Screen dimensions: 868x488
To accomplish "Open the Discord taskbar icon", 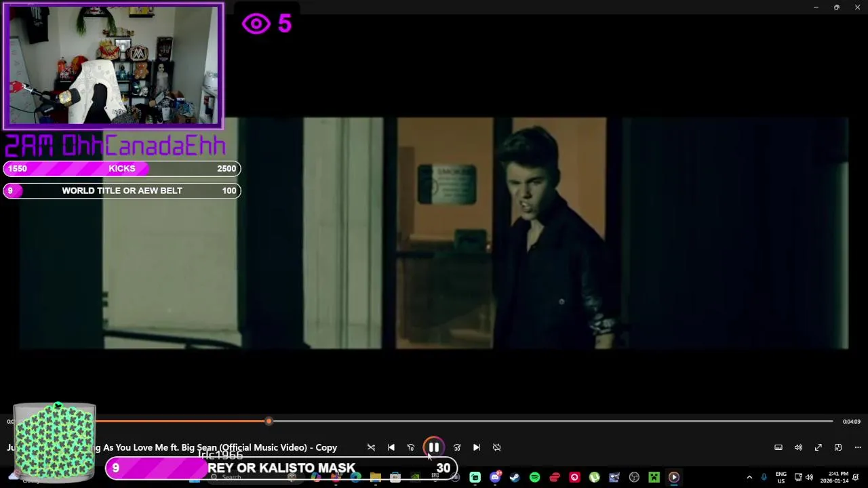I will pos(495,477).
